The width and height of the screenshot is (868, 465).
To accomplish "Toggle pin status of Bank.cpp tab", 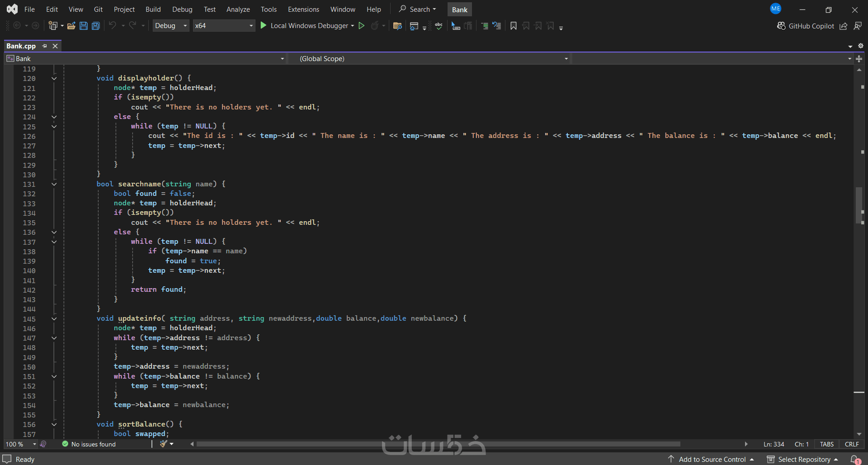I will (x=44, y=46).
